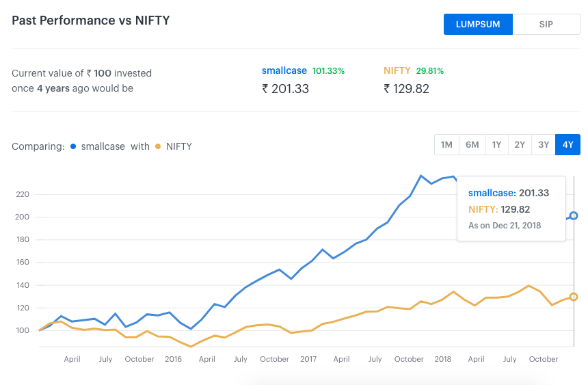Click the 2017 x-axis label
The width and height of the screenshot is (588, 385).
click(x=308, y=359)
